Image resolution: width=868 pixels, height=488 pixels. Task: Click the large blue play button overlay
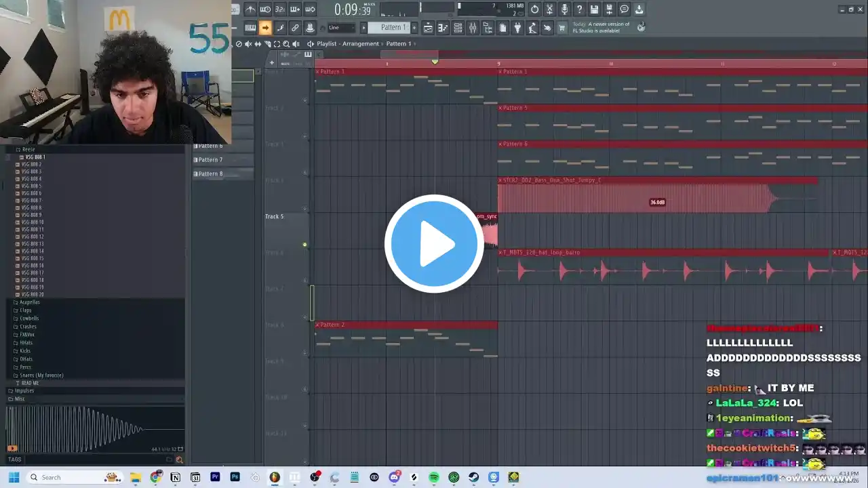(434, 243)
